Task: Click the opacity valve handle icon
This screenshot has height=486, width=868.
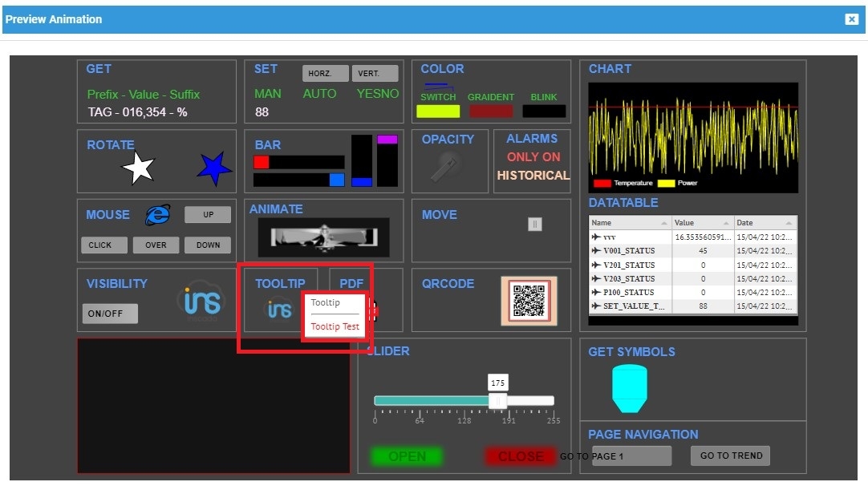Action: point(446,168)
